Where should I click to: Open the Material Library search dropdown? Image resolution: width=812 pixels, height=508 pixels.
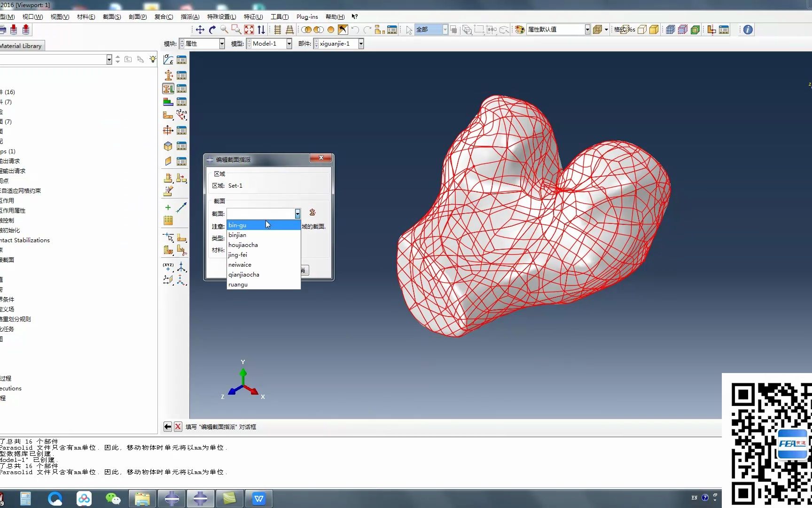coord(109,59)
